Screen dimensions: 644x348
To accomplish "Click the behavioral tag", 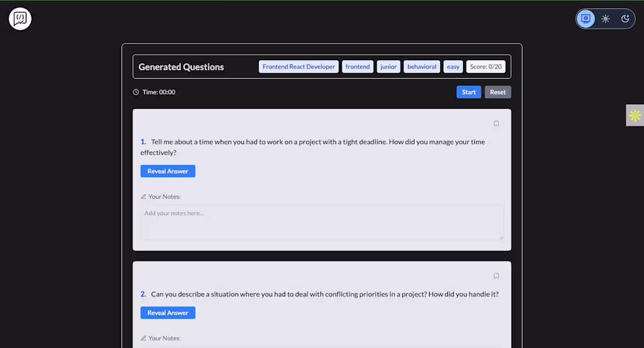I will point(421,66).
